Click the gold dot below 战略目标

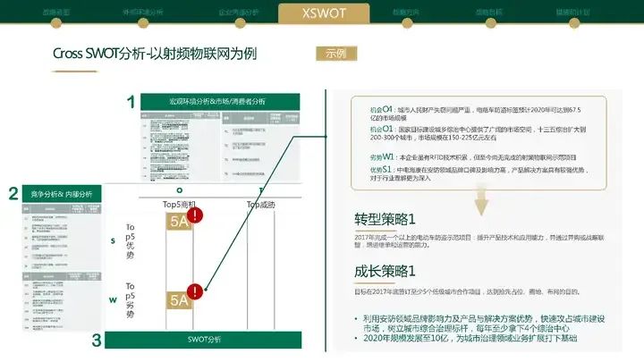pos(490,23)
